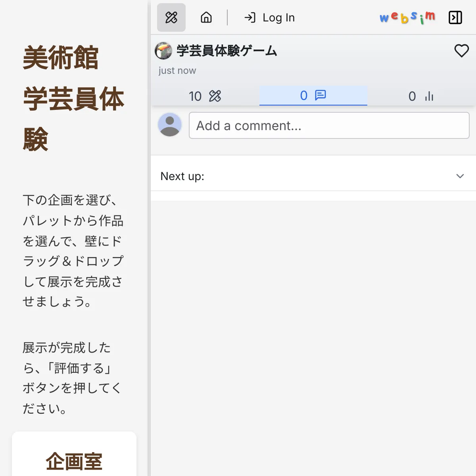Open the websim logo link
Viewport: 476px width, 476px height.
tap(408, 17)
